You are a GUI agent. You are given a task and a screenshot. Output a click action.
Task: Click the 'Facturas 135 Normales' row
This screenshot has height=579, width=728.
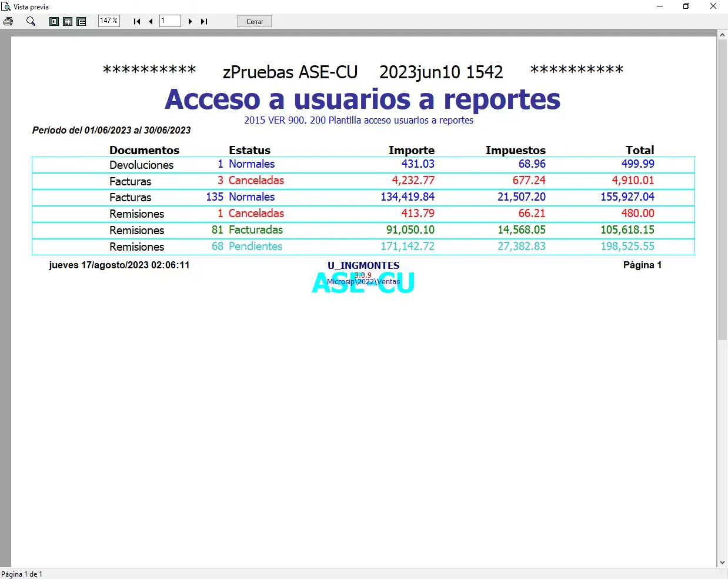click(363, 197)
